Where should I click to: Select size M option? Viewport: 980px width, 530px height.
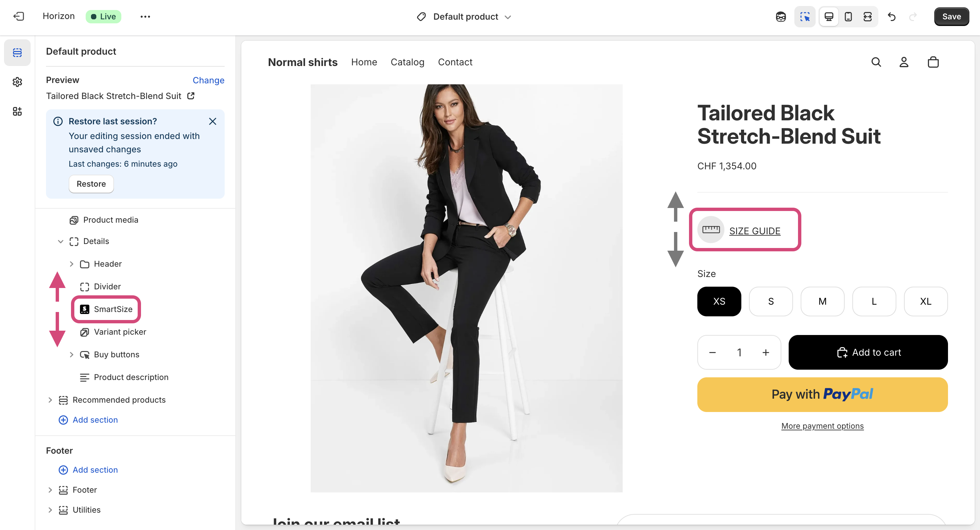(x=822, y=301)
